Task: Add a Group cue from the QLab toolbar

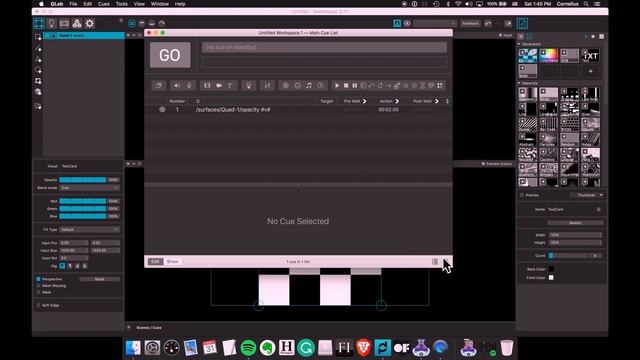Action: pos(158,85)
